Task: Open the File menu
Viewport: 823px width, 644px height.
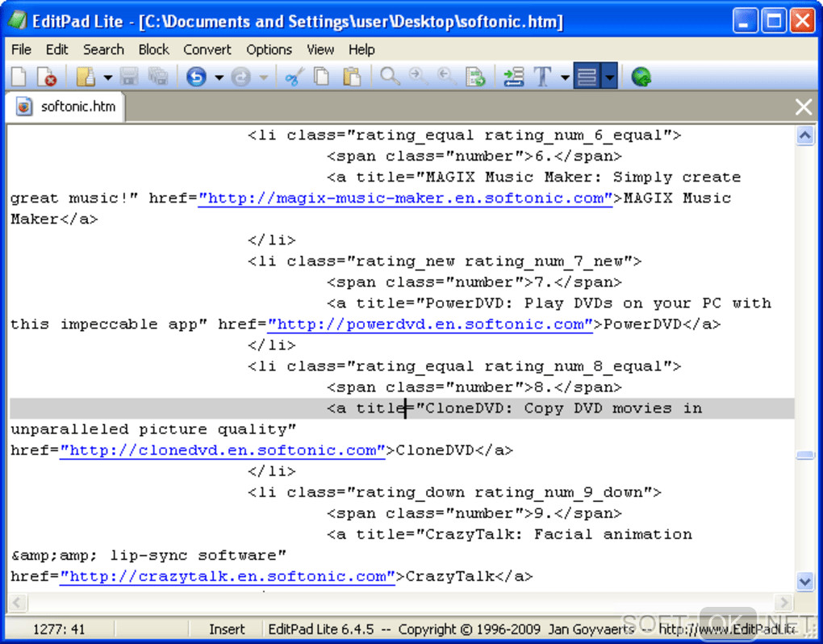Action: pos(21,49)
